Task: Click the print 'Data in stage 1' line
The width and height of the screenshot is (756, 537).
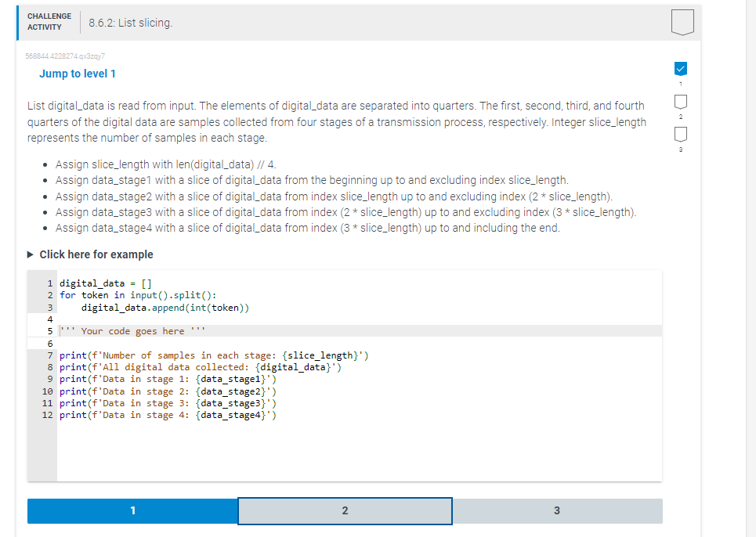Action: pyautogui.click(x=168, y=379)
